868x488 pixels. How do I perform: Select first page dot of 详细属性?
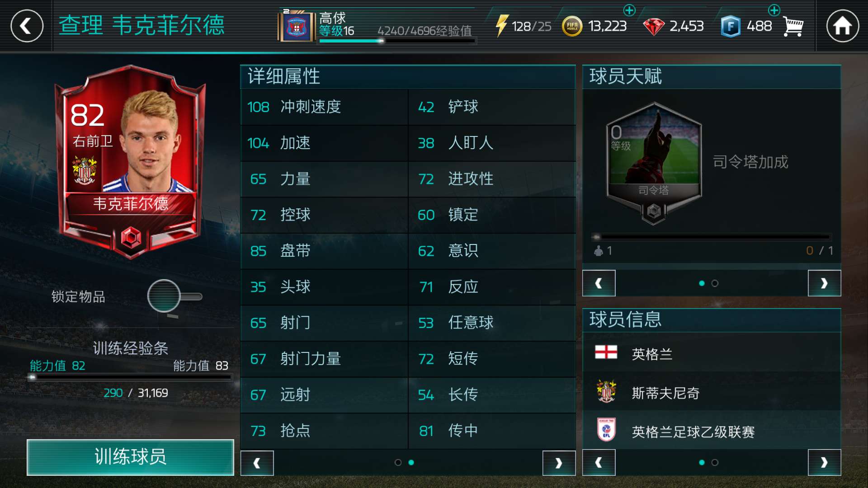pyautogui.click(x=398, y=462)
